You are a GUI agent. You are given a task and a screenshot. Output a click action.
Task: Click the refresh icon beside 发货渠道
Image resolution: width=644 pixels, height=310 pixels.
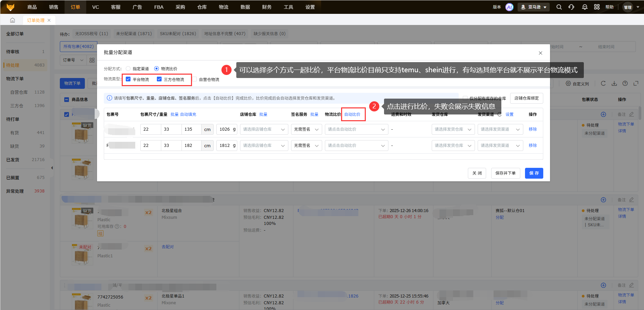(x=499, y=114)
